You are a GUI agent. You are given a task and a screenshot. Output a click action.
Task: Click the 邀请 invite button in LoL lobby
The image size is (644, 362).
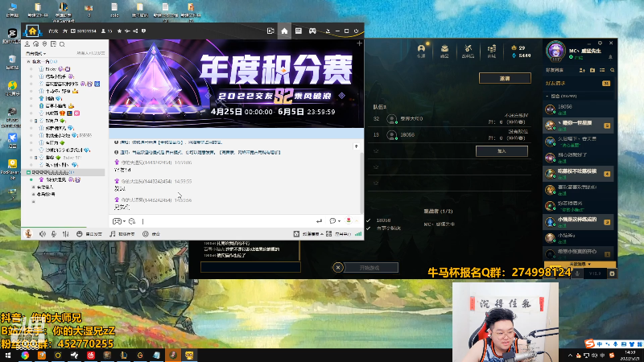[505, 78]
